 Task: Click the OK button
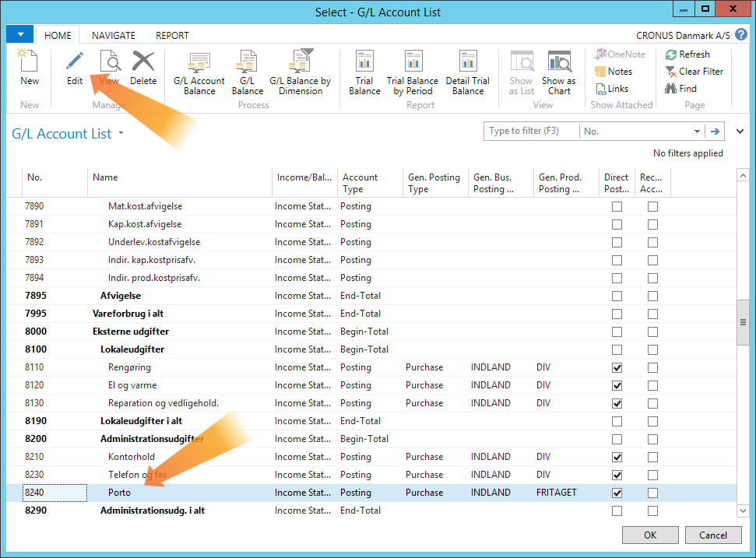650,535
